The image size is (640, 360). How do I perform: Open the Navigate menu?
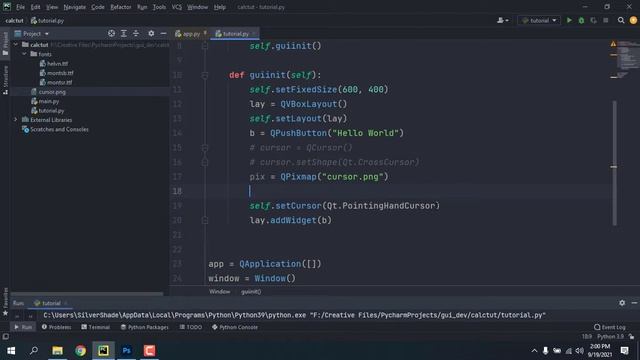click(x=75, y=7)
